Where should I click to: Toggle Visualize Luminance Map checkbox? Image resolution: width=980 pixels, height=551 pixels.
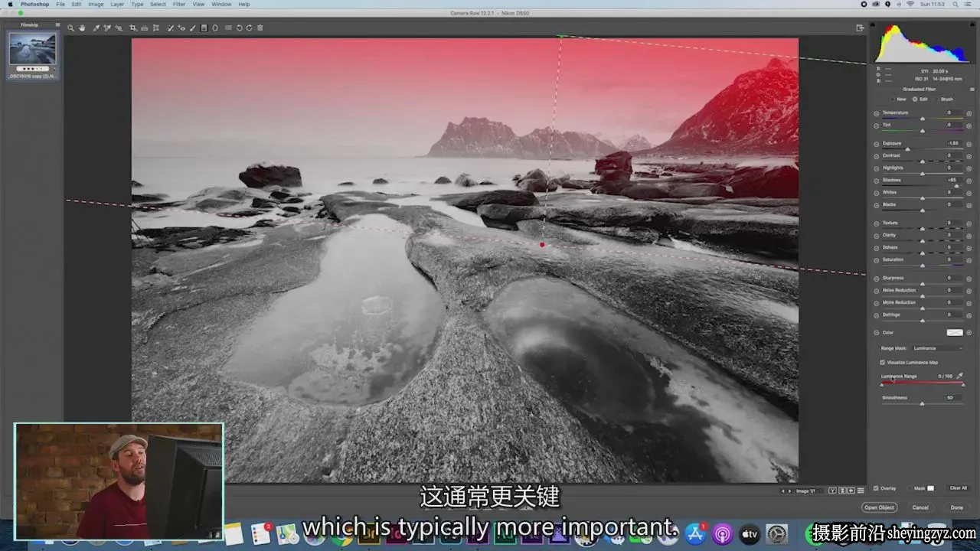pos(883,362)
